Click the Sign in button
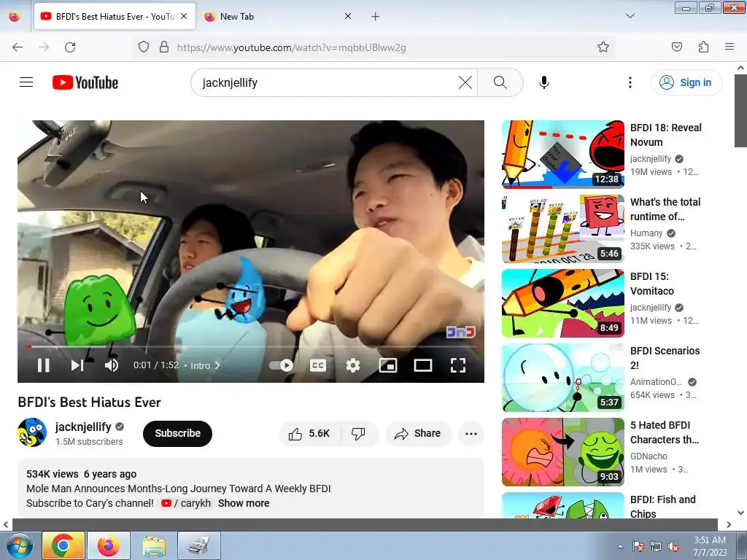The height and width of the screenshot is (560, 747). [x=686, y=82]
